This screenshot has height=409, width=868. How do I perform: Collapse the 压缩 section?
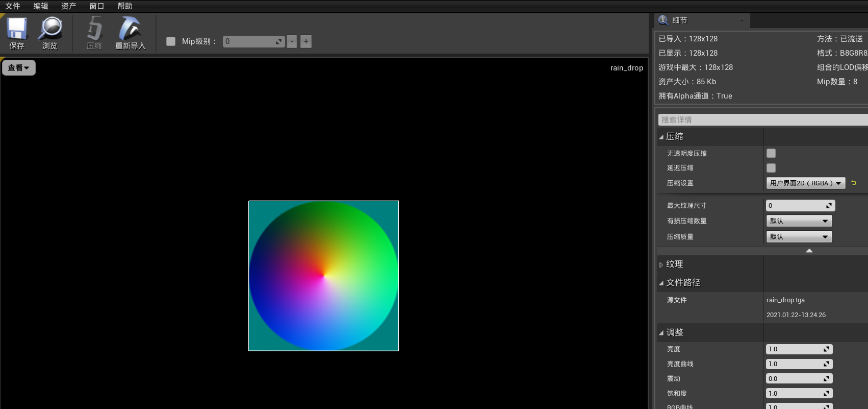pos(661,137)
